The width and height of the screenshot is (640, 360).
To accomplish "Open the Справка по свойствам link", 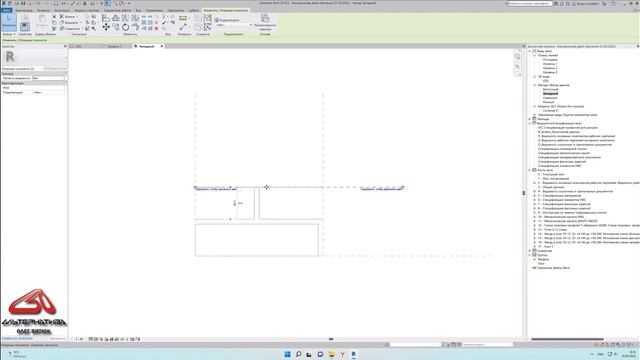I will coord(17,338).
